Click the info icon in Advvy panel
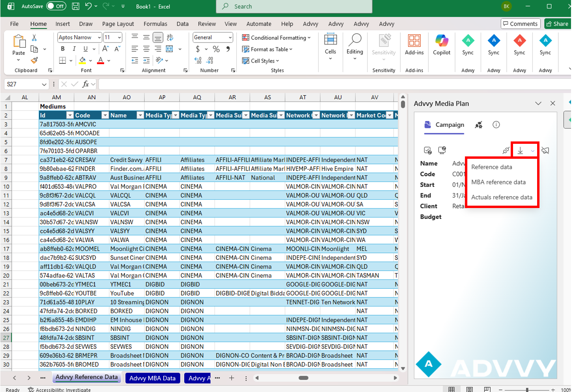The height and width of the screenshot is (392, 573). click(x=496, y=125)
